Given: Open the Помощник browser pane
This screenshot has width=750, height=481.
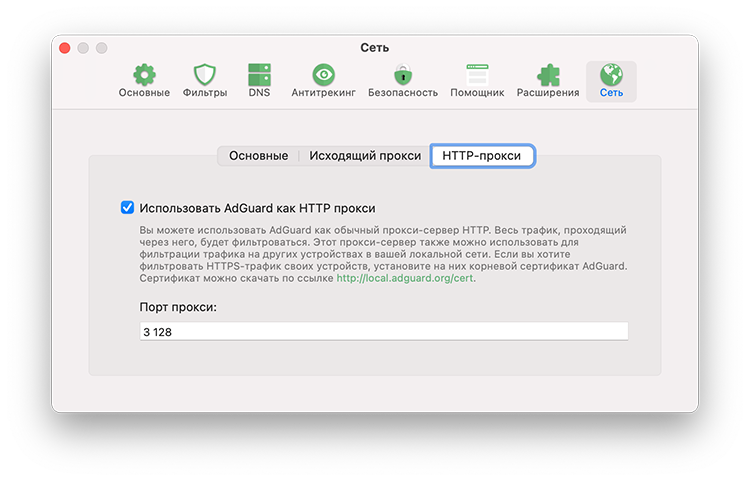Looking at the screenshot, I should (477, 81).
